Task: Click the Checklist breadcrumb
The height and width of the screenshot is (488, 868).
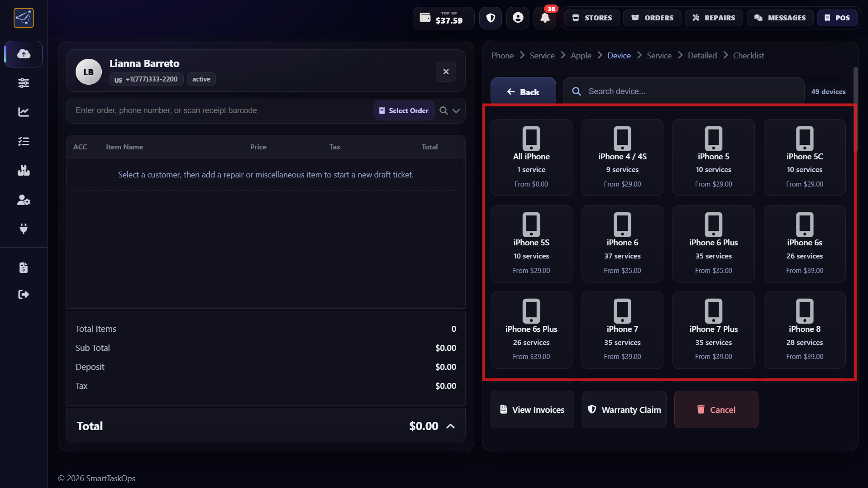Action: [x=749, y=55]
